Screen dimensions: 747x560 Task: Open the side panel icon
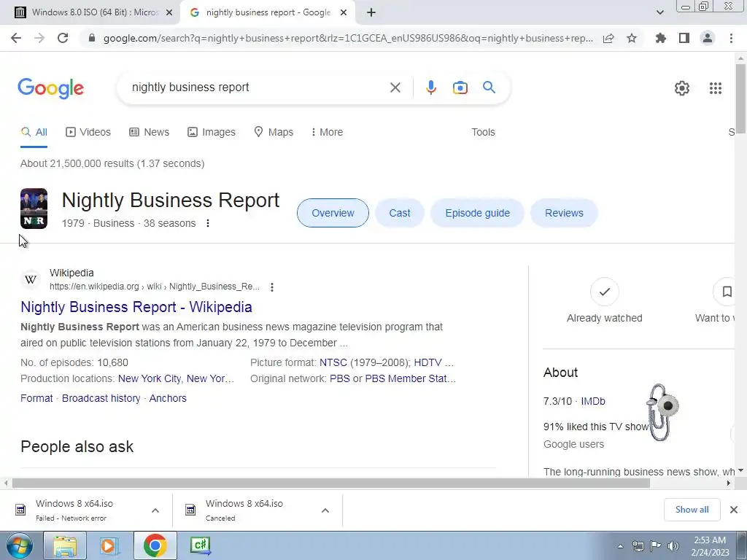pos(684,38)
